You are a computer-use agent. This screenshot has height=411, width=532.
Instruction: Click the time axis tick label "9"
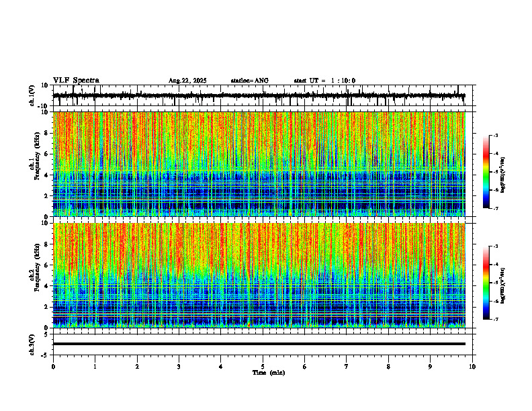tap(430, 367)
